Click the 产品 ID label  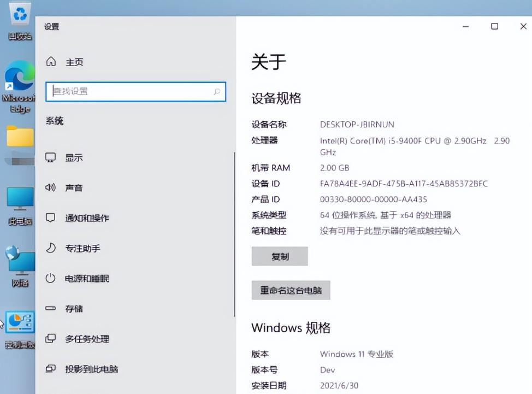(265, 199)
